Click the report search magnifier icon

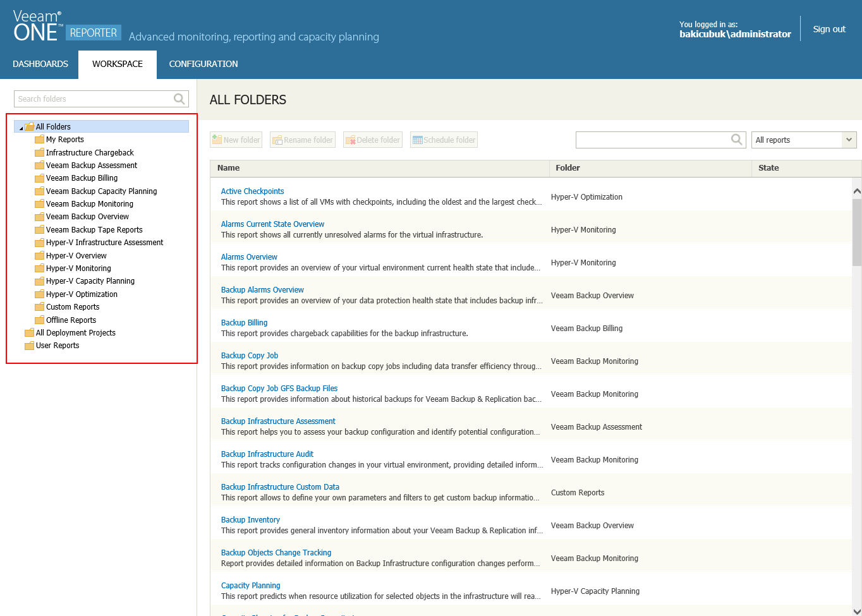tap(736, 140)
